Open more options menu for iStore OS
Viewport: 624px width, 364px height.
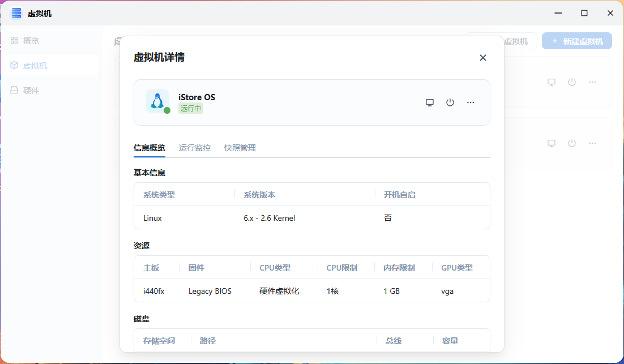click(x=471, y=102)
